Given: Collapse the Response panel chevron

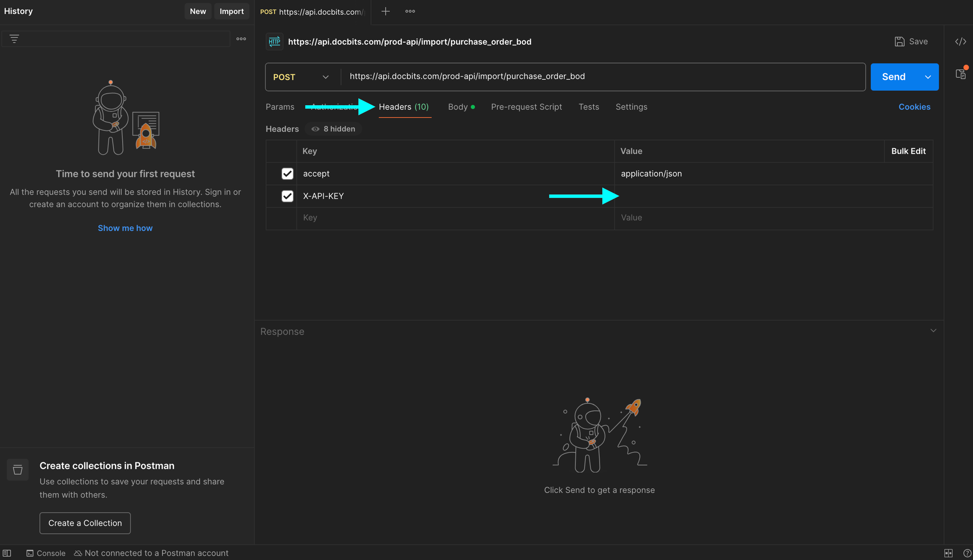Looking at the screenshot, I should pos(933,331).
